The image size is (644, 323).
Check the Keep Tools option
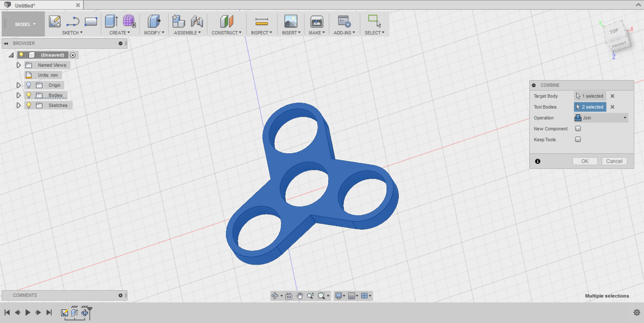point(578,139)
